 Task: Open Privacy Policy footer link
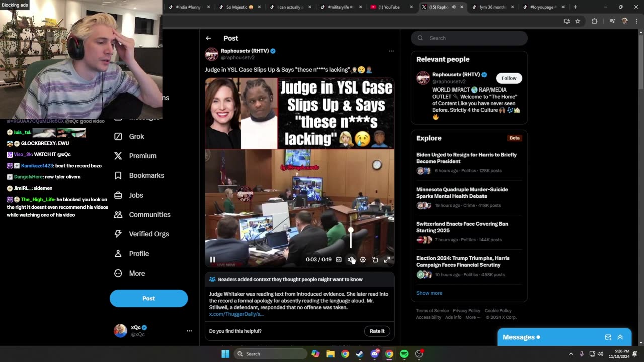coord(466,311)
